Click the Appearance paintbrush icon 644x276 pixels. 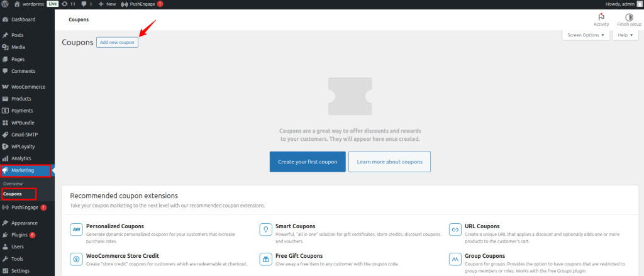[5, 223]
